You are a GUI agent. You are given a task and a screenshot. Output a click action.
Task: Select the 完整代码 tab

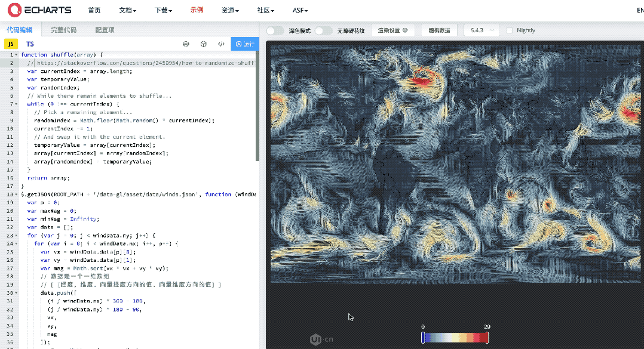point(64,29)
